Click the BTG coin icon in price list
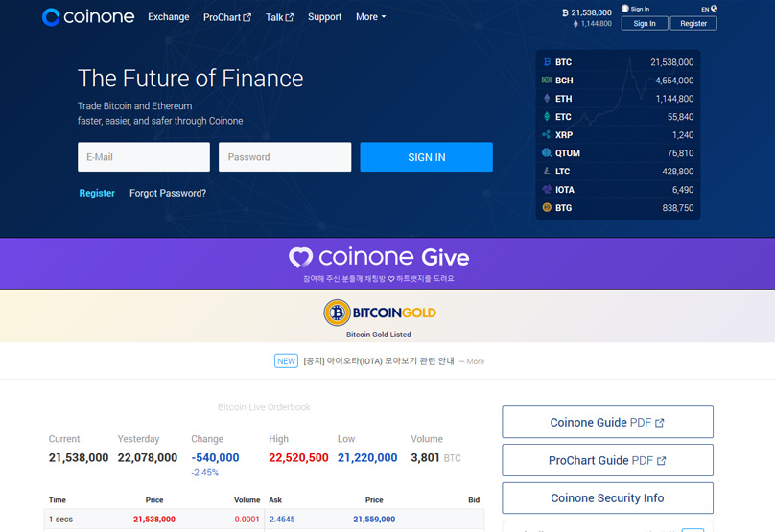 coord(547,207)
